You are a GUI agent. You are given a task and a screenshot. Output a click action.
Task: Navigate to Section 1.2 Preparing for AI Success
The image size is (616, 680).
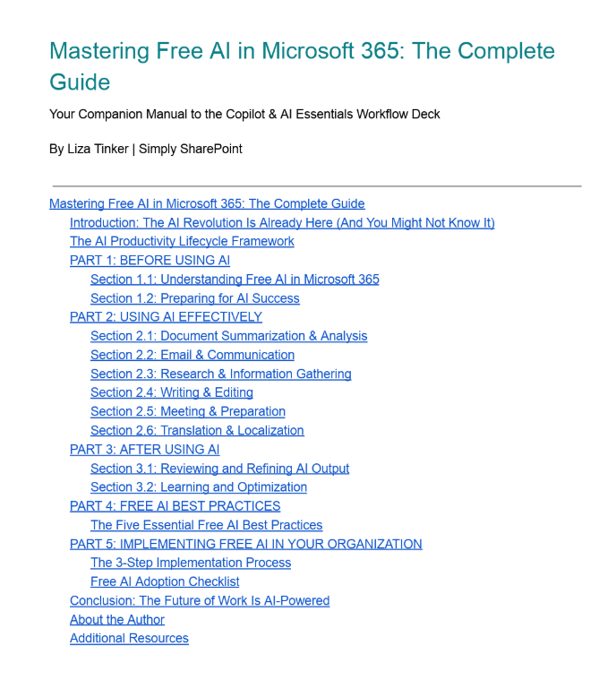(194, 298)
